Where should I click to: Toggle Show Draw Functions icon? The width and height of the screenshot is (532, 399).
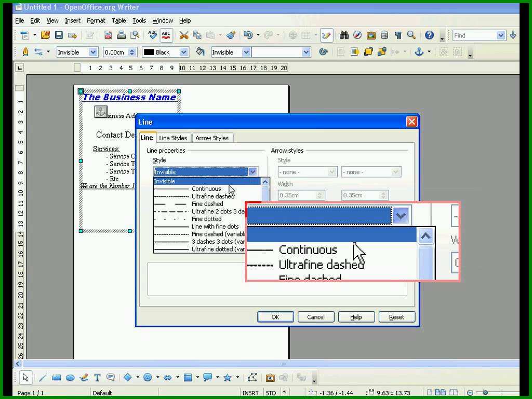click(326, 35)
